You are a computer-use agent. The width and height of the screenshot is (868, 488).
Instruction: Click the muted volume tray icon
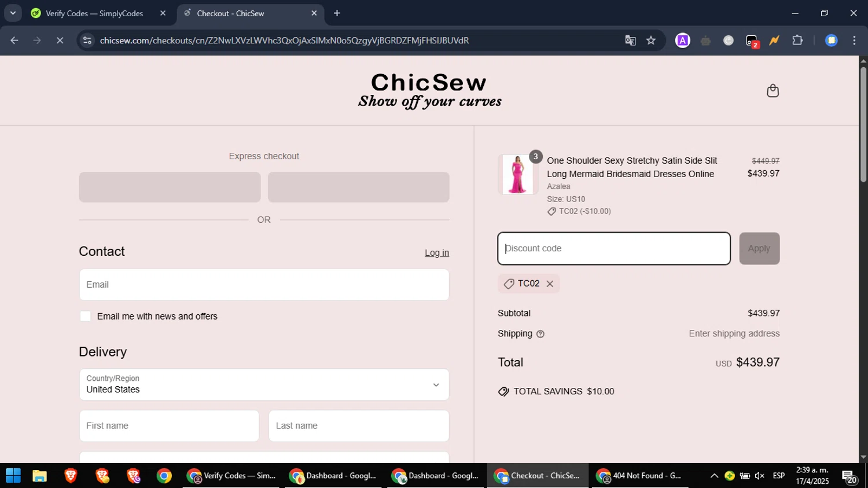(x=760, y=476)
